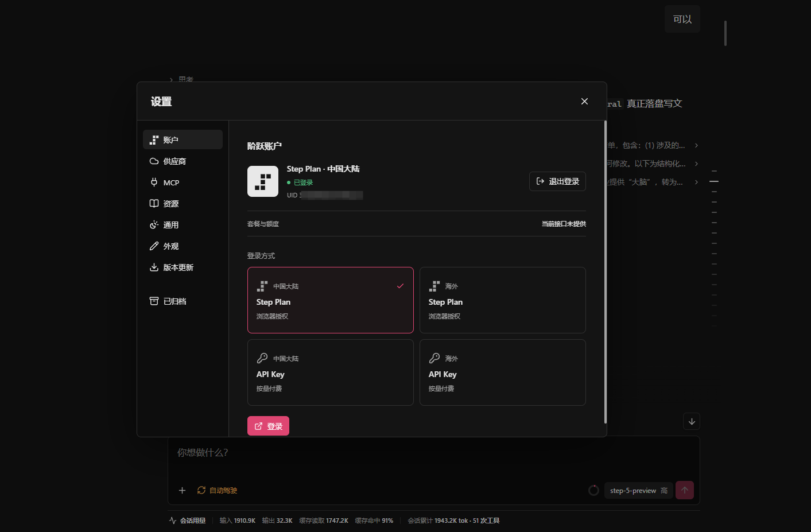Click the key icon on 海外 API Key card

point(434,358)
